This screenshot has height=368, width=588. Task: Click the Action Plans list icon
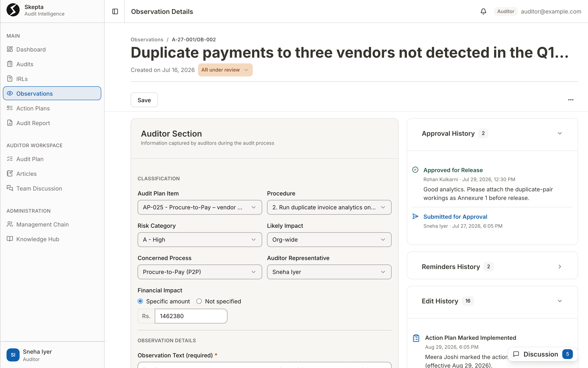click(10, 108)
